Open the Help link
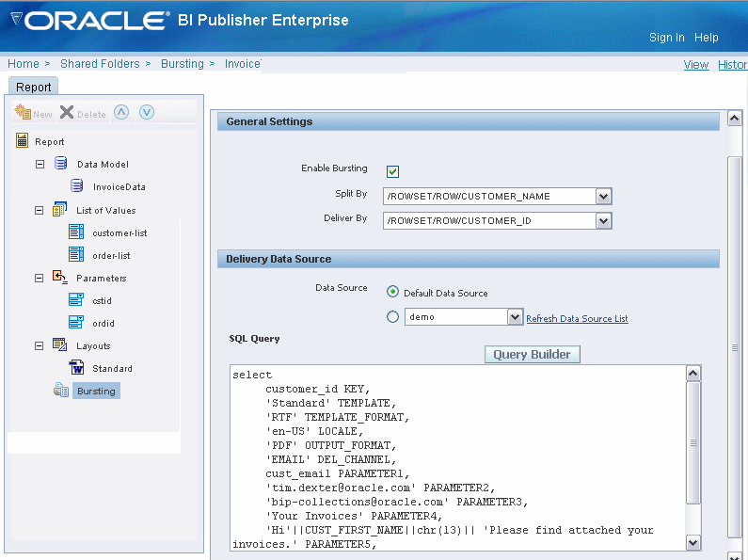Screen dimensions: 748x560 click(x=706, y=38)
